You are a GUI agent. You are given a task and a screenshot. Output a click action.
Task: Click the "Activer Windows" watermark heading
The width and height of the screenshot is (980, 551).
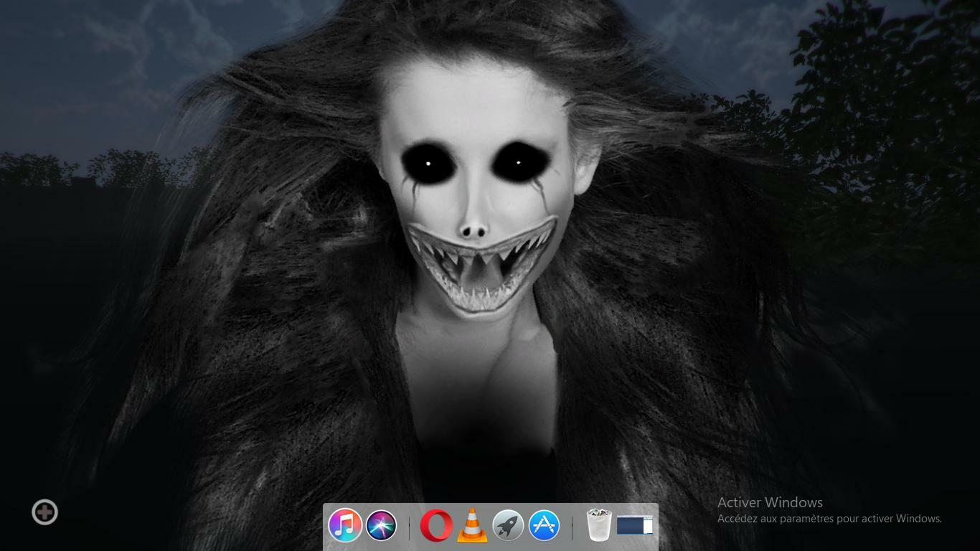(770, 502)
